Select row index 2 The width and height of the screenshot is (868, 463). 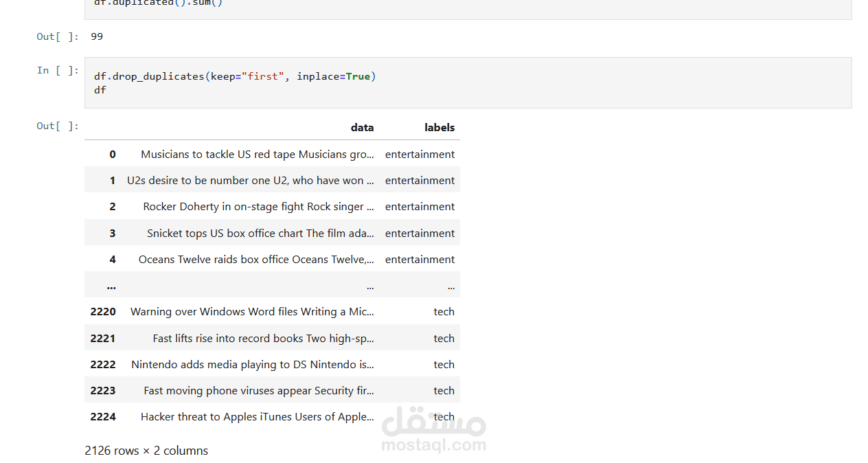click(113, 207)
